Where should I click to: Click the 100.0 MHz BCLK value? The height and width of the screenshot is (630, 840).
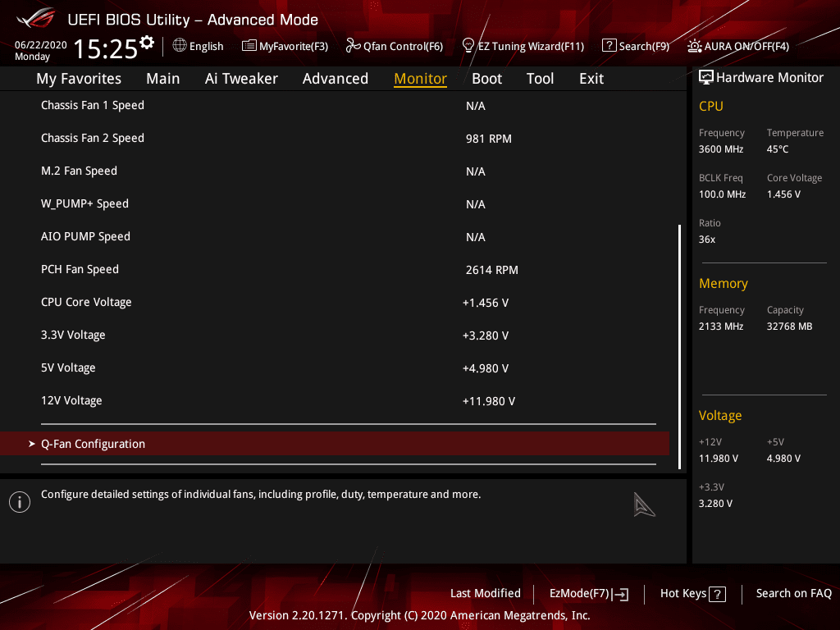722,194
